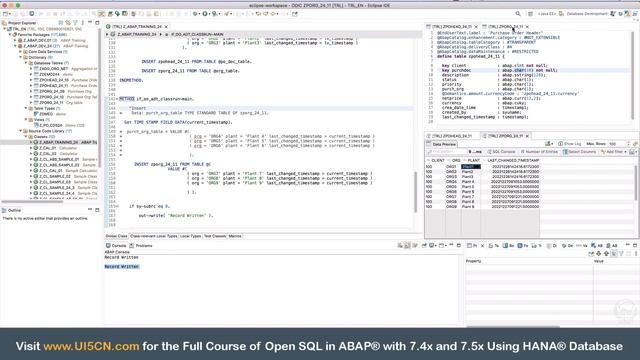This screenshot has height=360, width=640.
Task: Select the highlighted Plant1 cell
Action: click(471, 167)
